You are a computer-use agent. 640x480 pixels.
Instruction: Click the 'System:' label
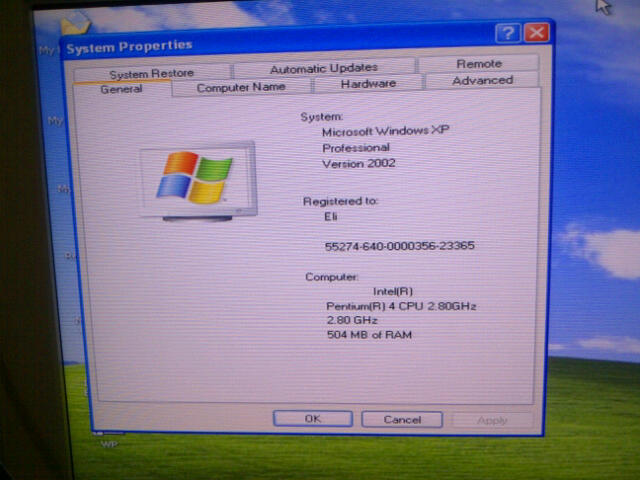[x=322, y=117]
